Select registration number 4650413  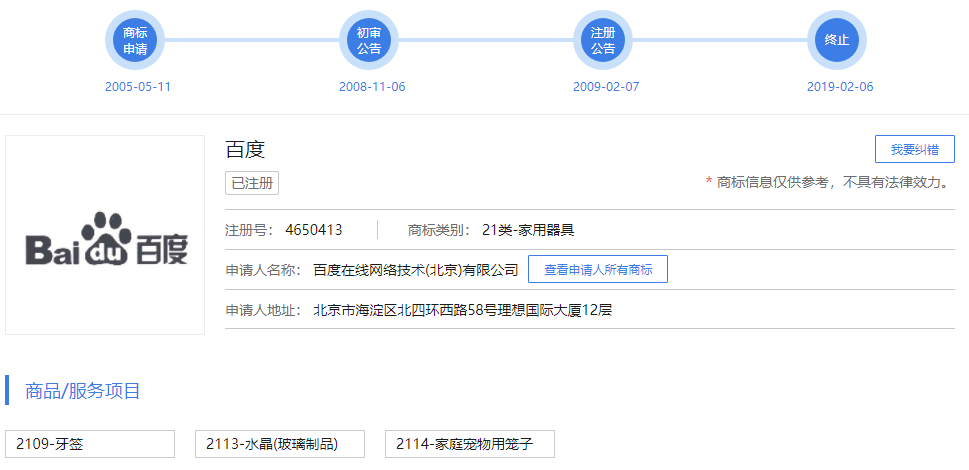[314, 230]
